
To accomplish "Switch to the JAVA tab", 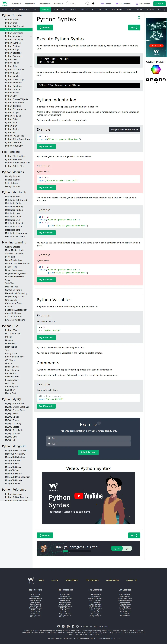I will (x=56, y=9).
